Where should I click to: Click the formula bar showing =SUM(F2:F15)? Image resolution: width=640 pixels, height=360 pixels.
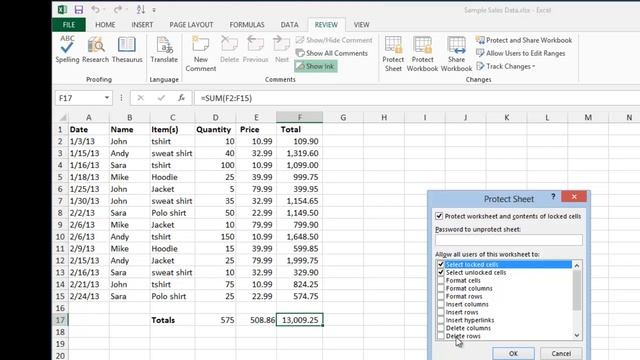tap(417, 98)
